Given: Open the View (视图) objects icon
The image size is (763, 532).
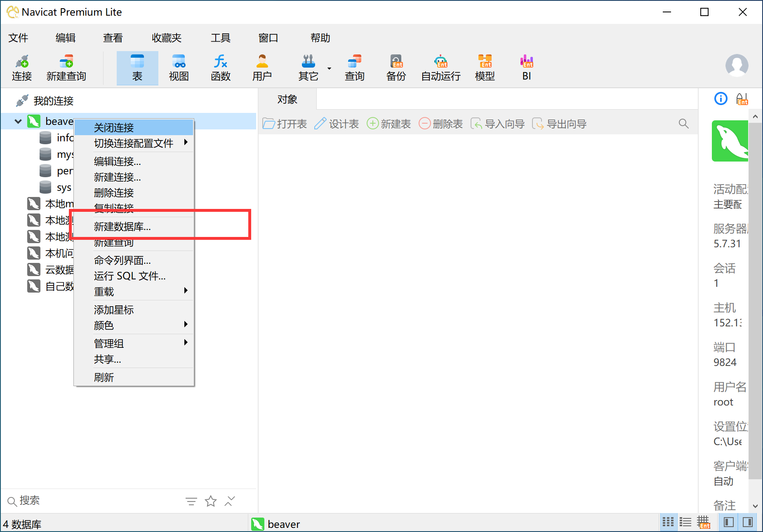Looking at the screenshot, I should [x=179, y=68].
